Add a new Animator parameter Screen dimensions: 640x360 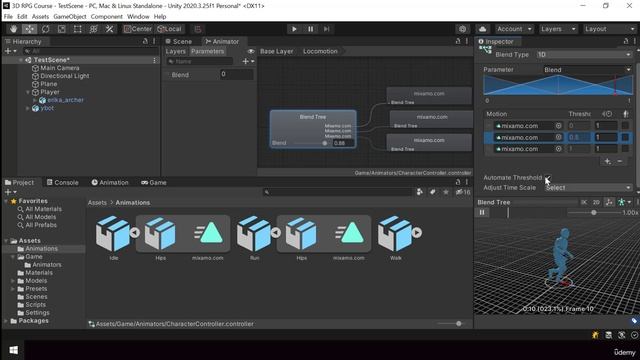coord(248,61)
